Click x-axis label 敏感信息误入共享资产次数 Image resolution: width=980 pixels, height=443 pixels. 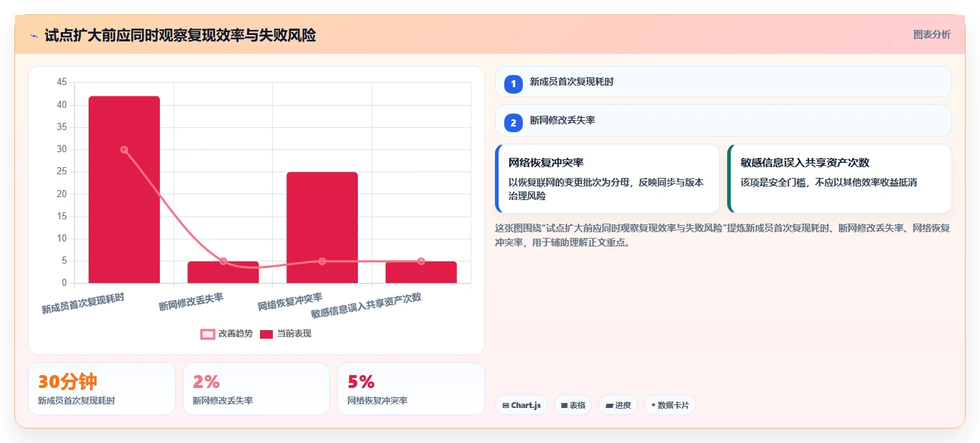pyautogui.click(x=366, y=306)
